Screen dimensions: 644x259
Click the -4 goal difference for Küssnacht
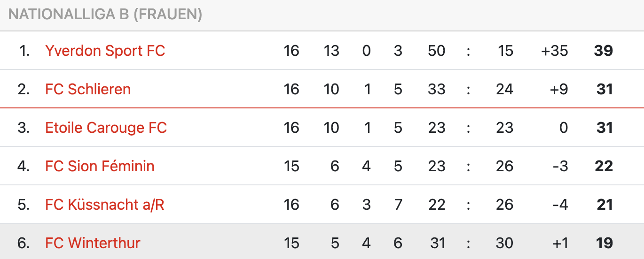click(x=560, y=205)
